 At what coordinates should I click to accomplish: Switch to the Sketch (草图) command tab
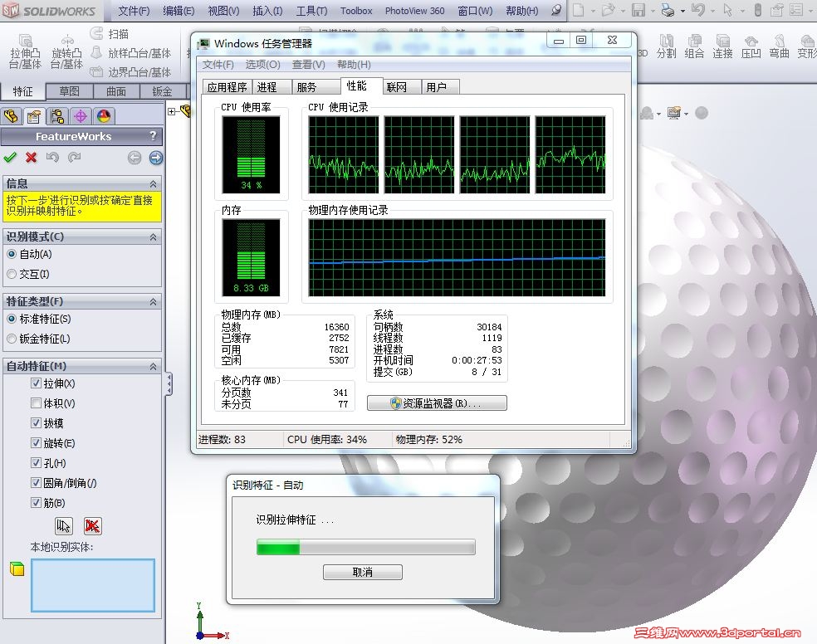pyautogui.click(x=69, y=91)
